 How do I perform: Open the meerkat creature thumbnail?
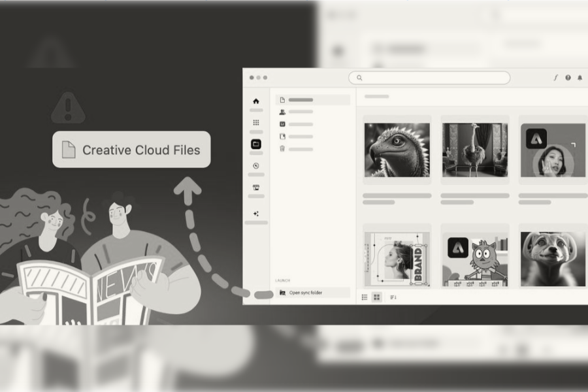[553, 259]
